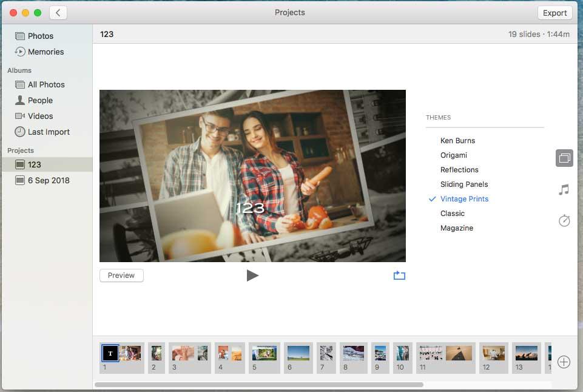Screen dimensions: 583x392
Task: Choose the Ken Burns theme
Action: [x=457, y=141]
